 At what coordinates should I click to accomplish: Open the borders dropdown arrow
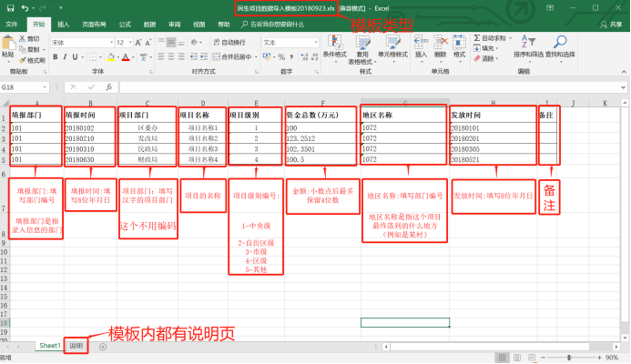click(101, 57)
